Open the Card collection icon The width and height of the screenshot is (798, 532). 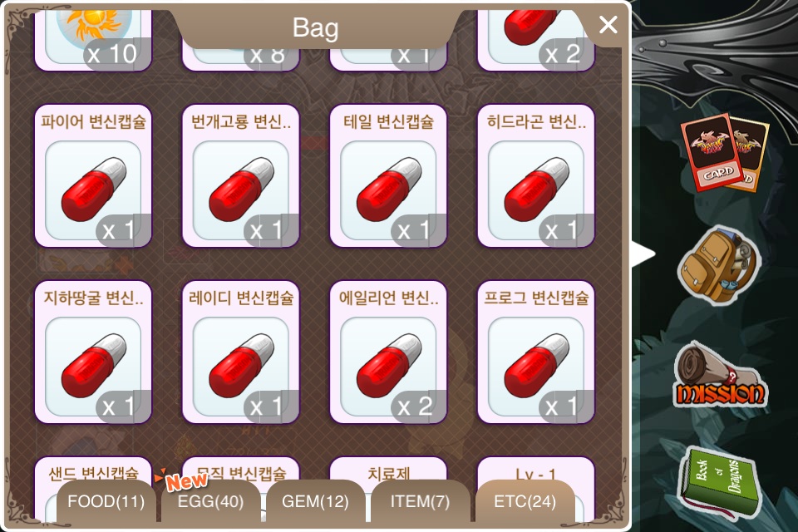click(x=724, y=153)
